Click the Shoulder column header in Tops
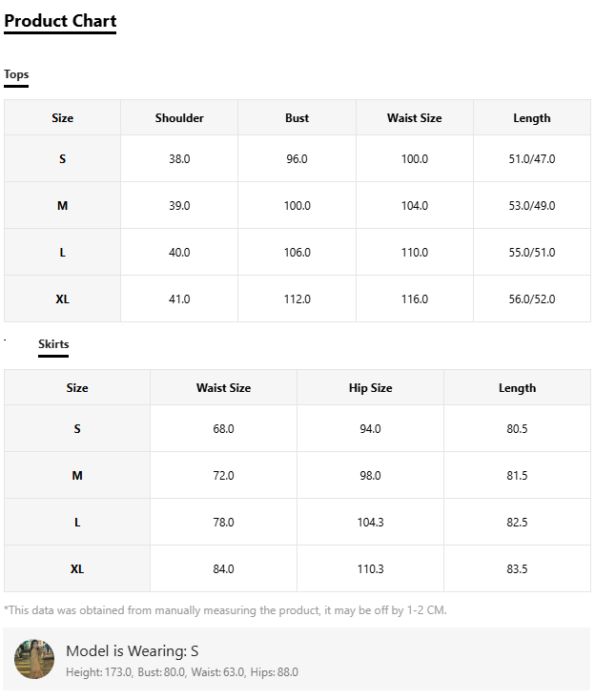 179,118
